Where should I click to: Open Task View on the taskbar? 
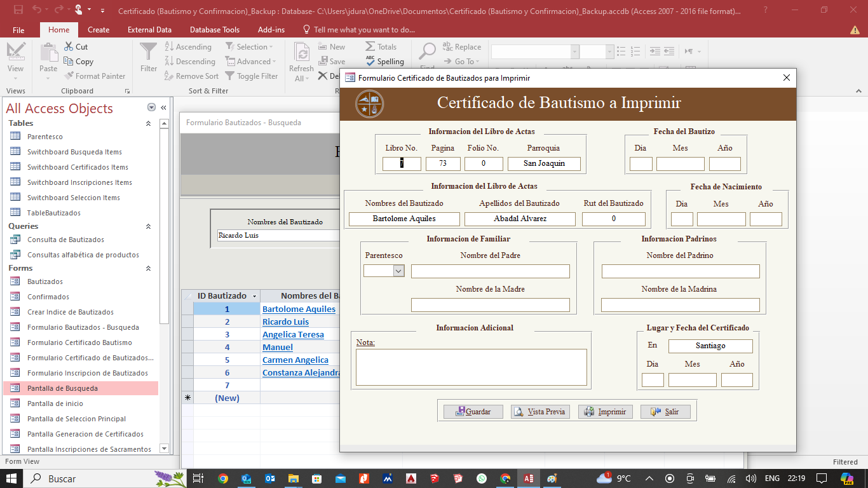198,478
